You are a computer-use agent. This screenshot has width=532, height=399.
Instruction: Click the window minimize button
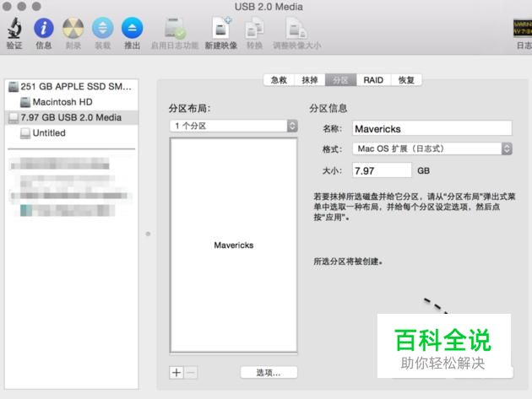[21, 6]
